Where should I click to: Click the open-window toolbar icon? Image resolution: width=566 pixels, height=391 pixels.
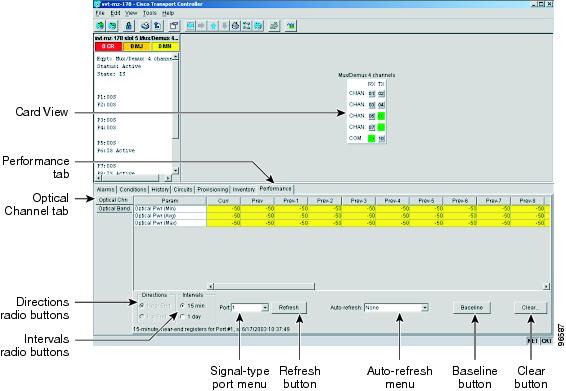[x=174, y=26]
